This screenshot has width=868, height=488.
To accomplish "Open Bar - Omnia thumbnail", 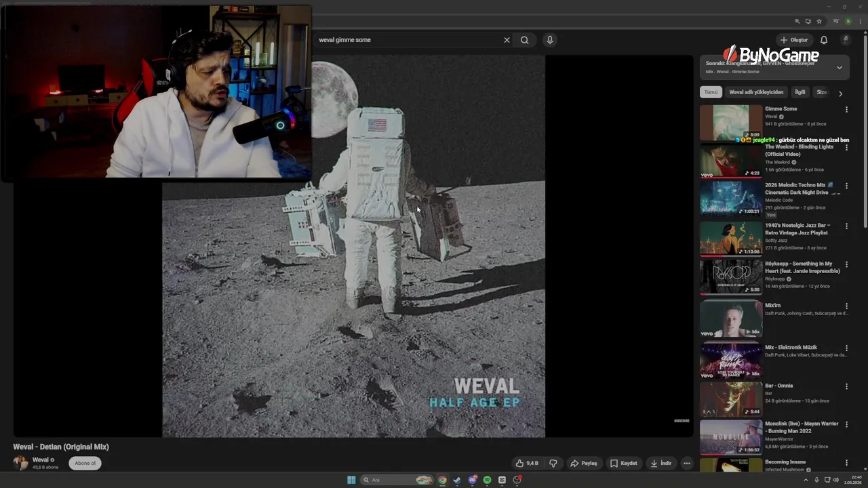I will (x=731, y=399).
